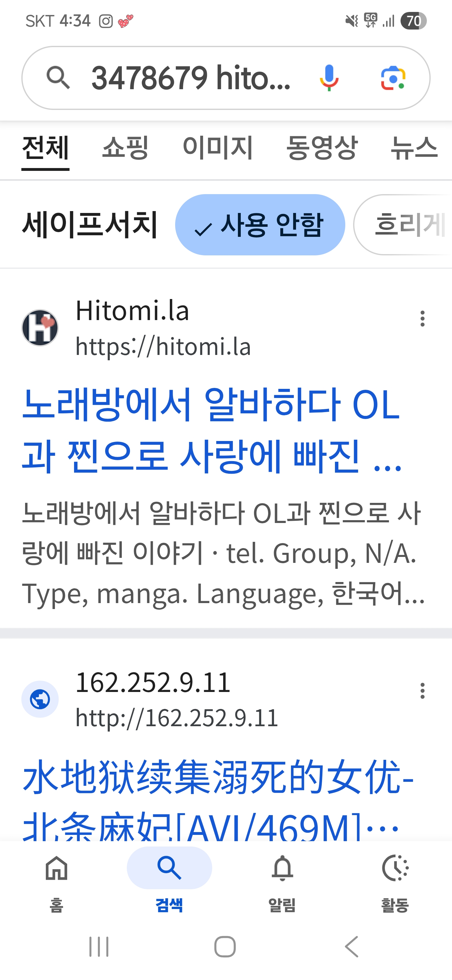
Task: Switch to the 동영상 tab
Action: (322, 148)
